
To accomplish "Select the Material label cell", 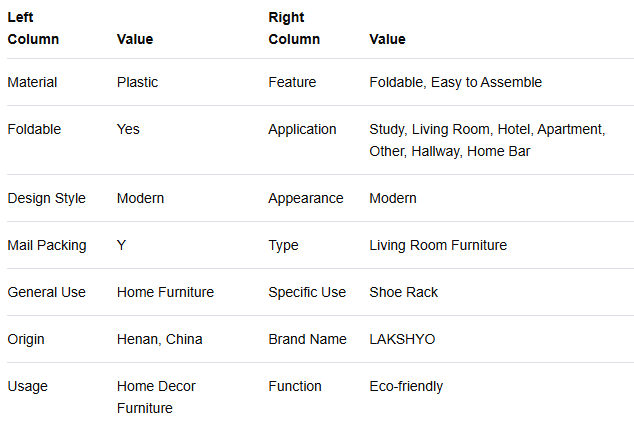I will (32, 82).
